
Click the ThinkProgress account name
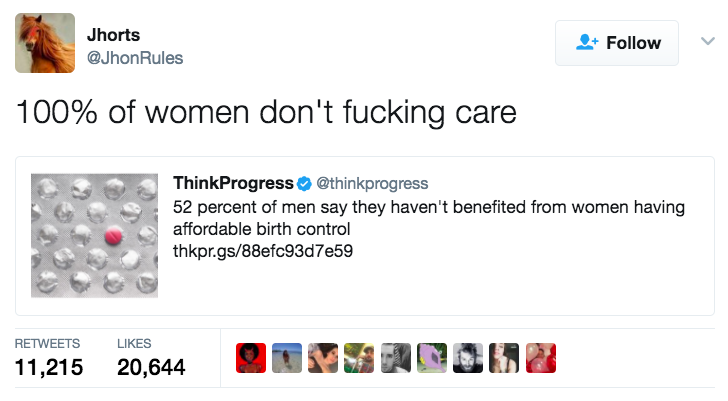coord(233,183)
